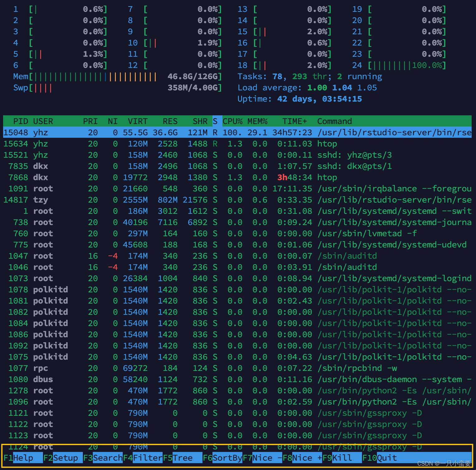
Task: Sort by the PID column header
Action: pyautogui.click(x=21, y=121)
